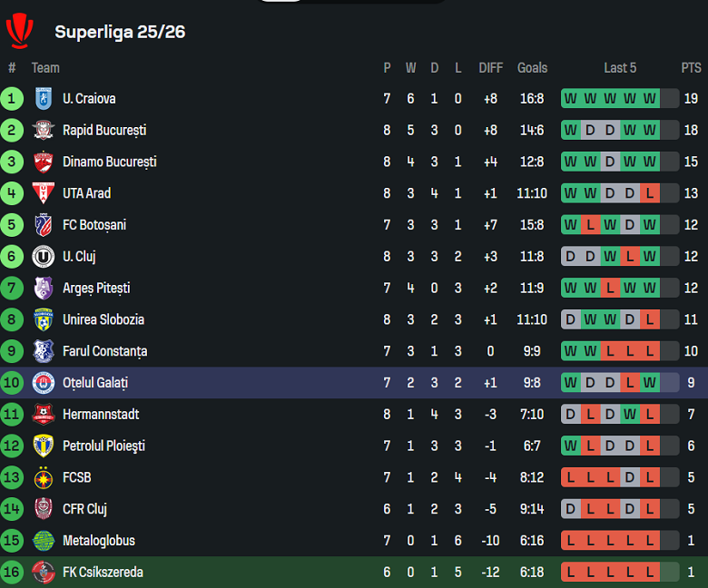The height and width of the screenshot is (588, 708).
Task: Click U. Cluj's Last 5 form strip
Action: pyautogui.click(x=620, y=257)
